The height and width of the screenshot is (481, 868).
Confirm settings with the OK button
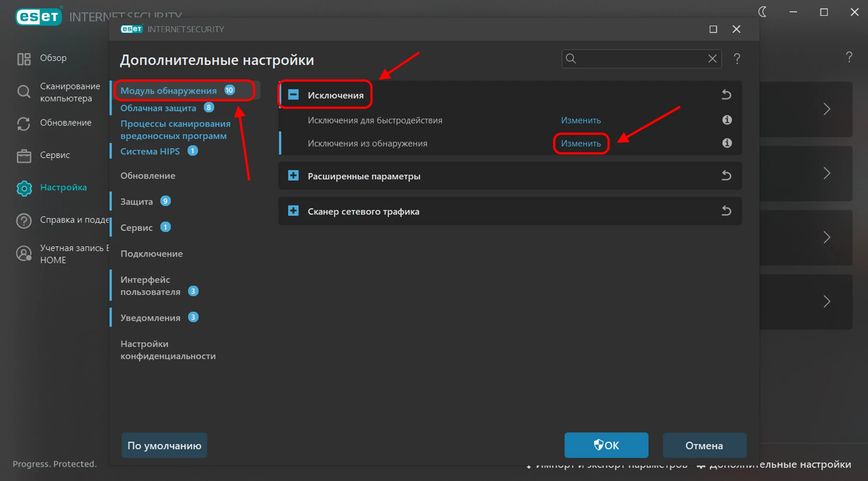(x=606, y=445)
